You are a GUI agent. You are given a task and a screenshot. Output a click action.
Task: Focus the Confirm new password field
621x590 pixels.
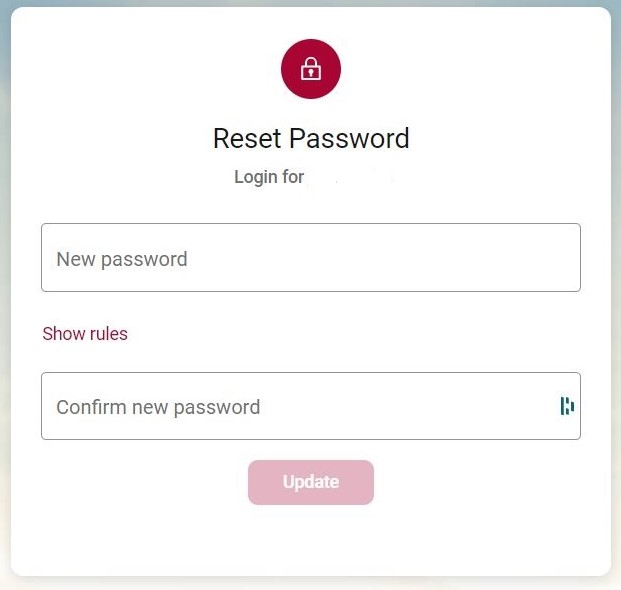311,406
